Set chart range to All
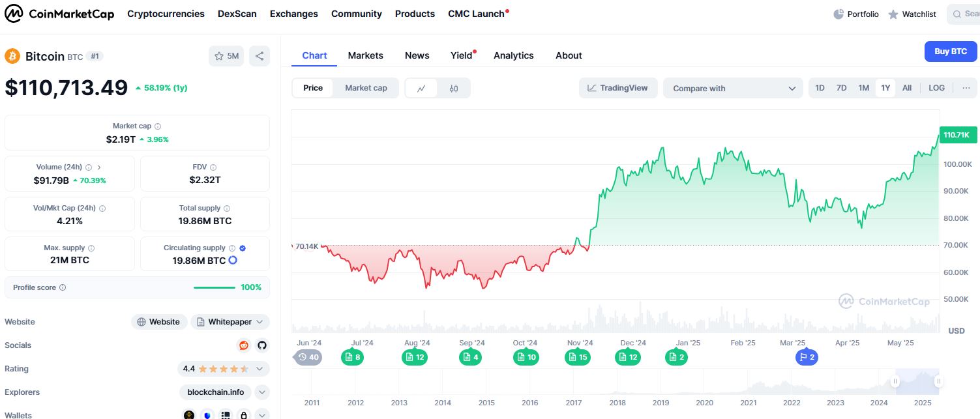Viewport: 980px width, 419px height. pyautogui.click(x=907, y=88)
